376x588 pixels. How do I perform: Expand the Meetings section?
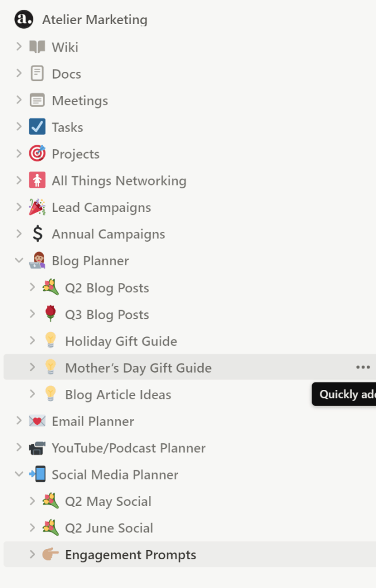click(19, 100)
